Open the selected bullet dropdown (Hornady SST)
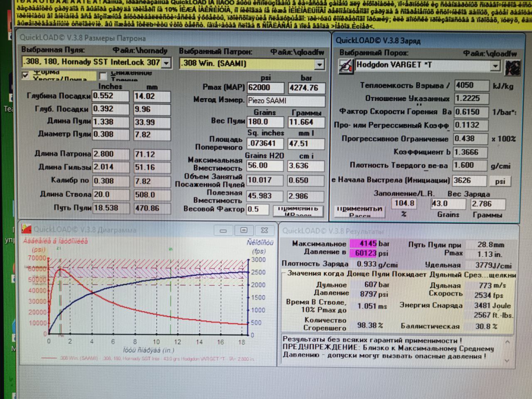 (166, 63)
